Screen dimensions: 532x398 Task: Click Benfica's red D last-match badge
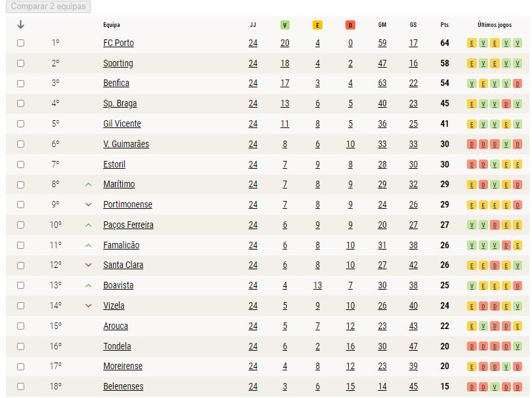[518, 83]
